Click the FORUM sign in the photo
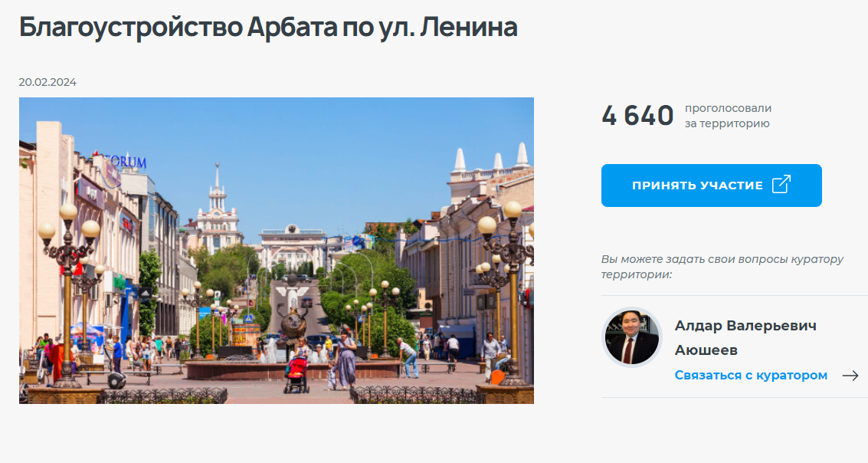Viewport: 868px width, 463px height. coord(125,161)
